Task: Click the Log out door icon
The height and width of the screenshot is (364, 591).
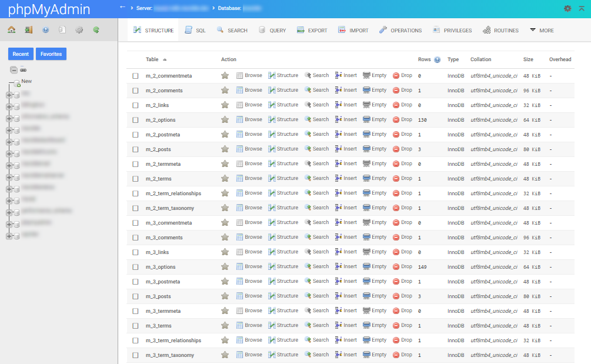Action: [28, 30]
